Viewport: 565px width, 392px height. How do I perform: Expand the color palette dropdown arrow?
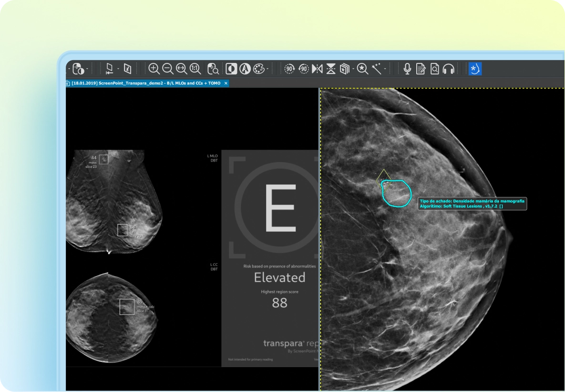[267, 69]
